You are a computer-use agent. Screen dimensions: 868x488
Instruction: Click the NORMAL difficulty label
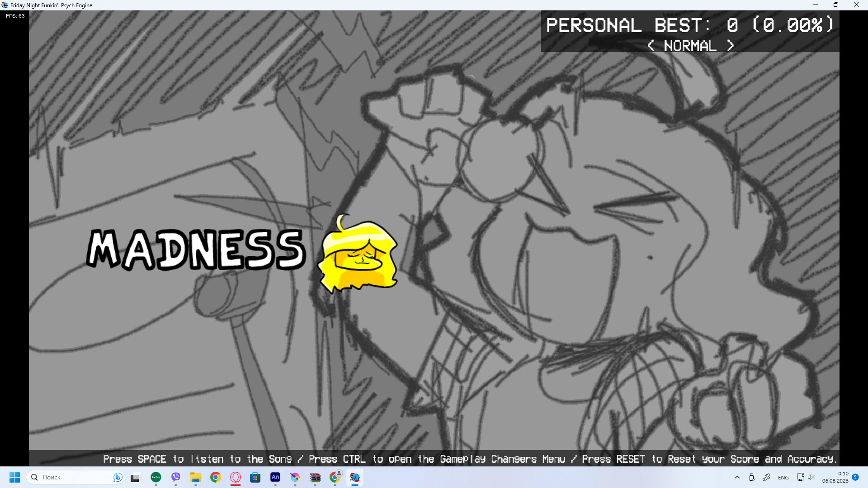tap(690, 46)
